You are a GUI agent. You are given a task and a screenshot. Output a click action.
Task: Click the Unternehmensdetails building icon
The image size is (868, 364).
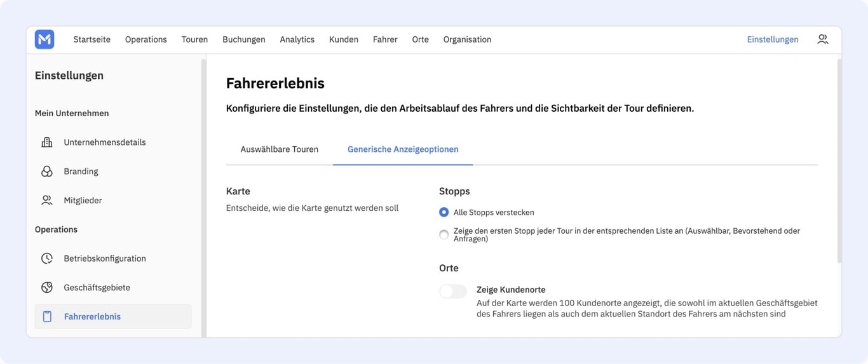pos(47,142)
